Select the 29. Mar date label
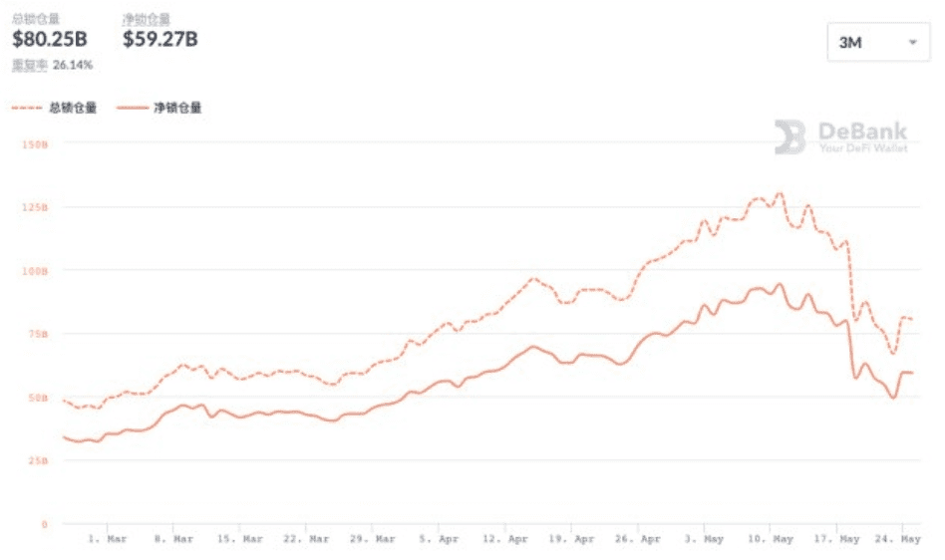The image size is (945, 560). (373, 539)
